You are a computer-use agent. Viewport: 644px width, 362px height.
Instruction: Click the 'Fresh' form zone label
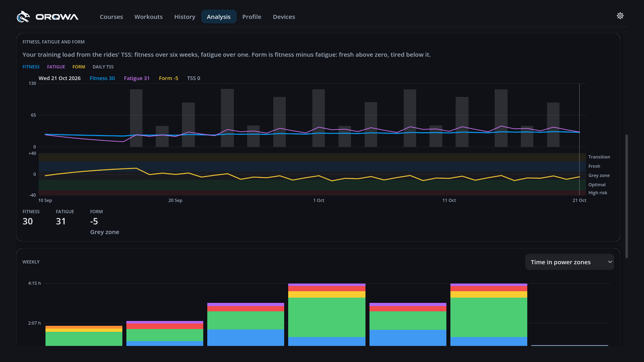click(x=594, y=166)
